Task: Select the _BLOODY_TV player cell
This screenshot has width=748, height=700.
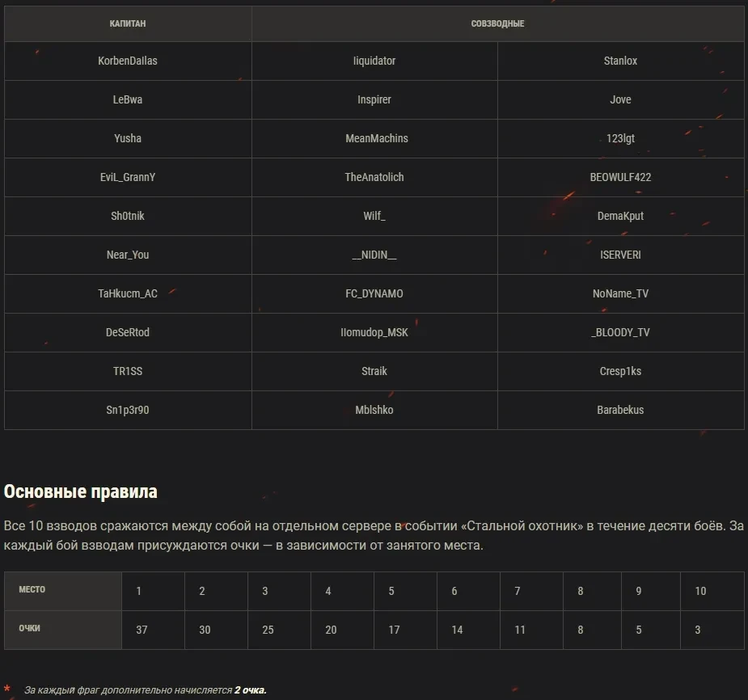Action: [x=620, y=332]
